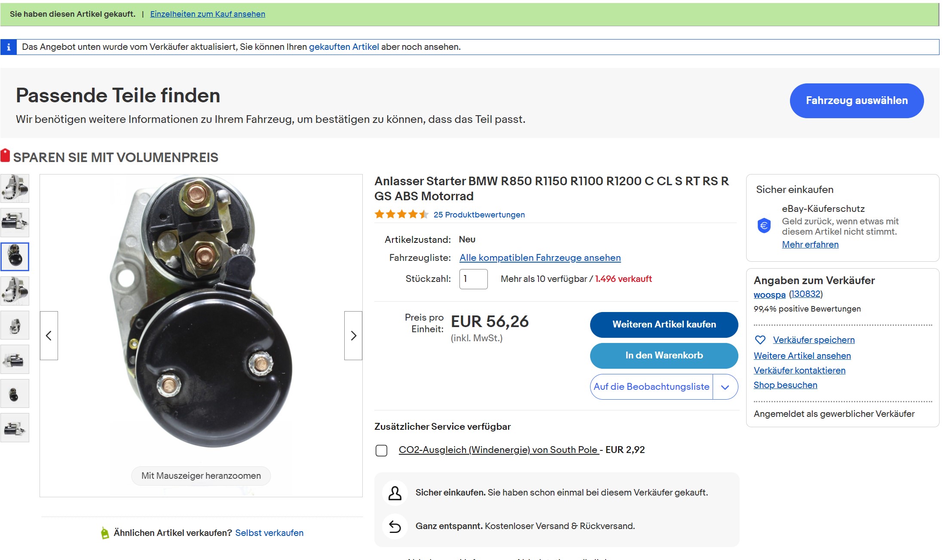Click the eBay buyer protection shield icon
The image size is (952, 560).
764,225
